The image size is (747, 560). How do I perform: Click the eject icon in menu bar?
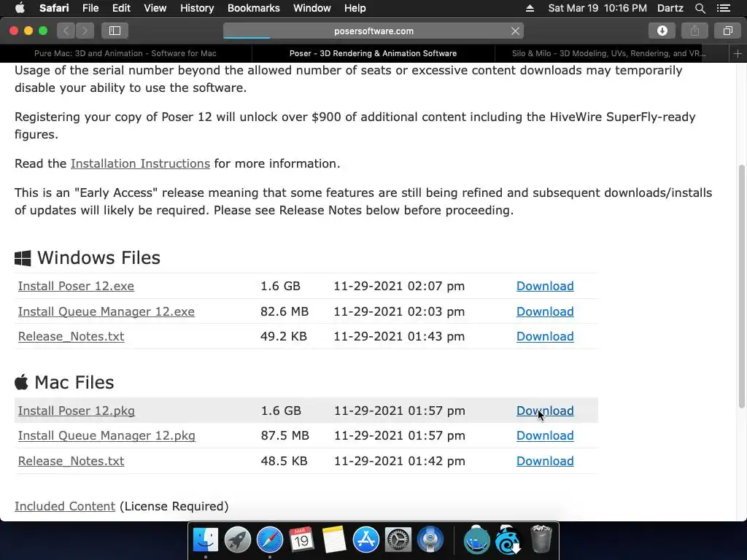click(x=530, y=8)
